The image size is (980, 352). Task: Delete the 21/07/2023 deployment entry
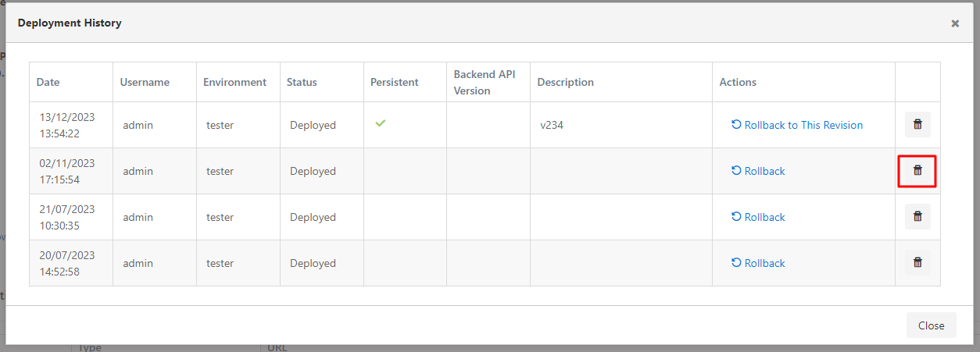pos(917,217)
